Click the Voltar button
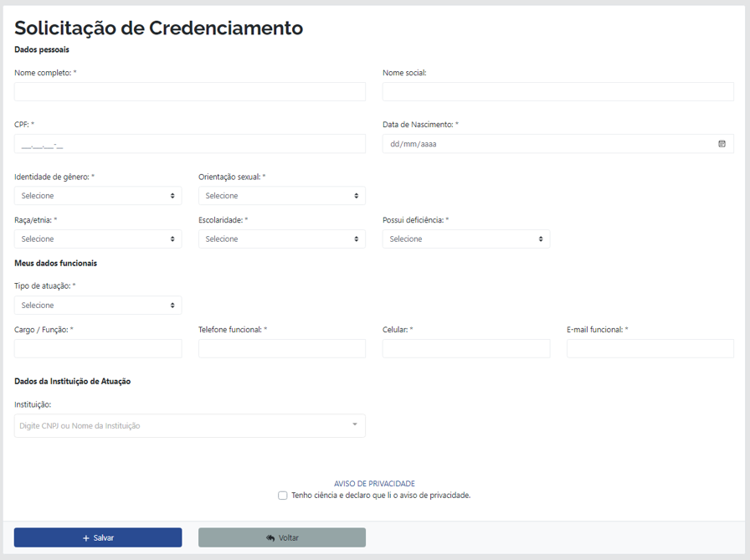Viewport: 750px width, 560px height. point(281,537)
